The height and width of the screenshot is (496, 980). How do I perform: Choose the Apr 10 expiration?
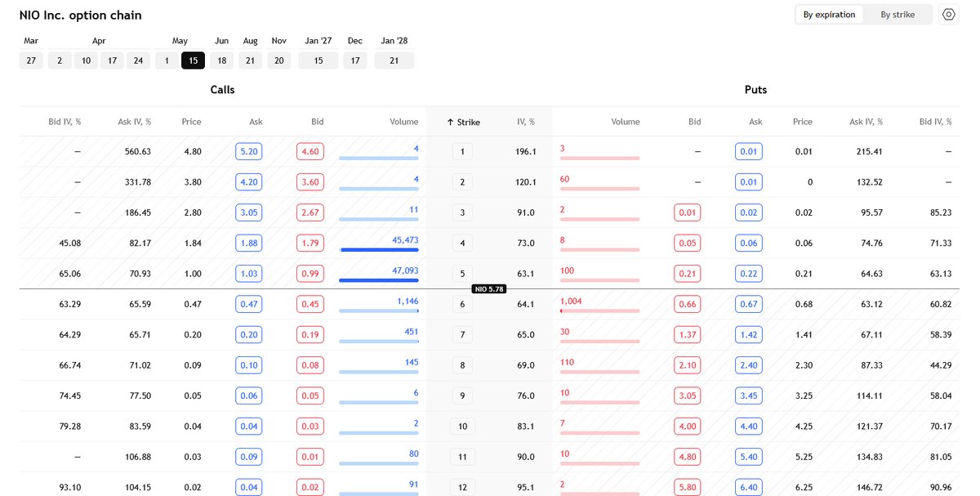(x=86, y=60)
